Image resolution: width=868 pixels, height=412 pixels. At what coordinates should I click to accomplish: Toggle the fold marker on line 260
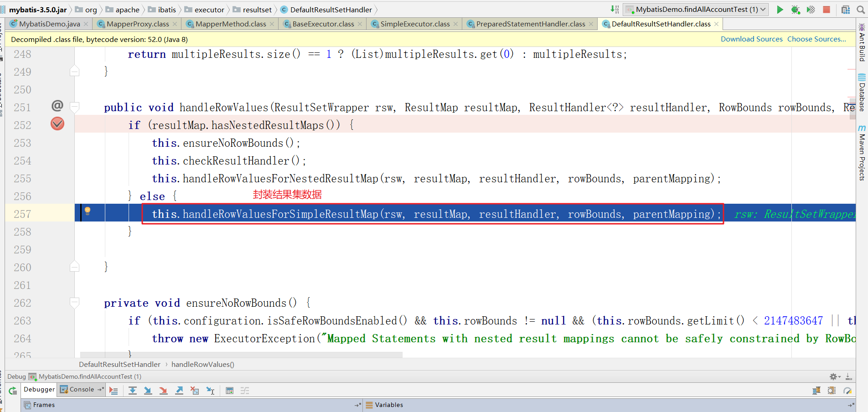[74, 267]
